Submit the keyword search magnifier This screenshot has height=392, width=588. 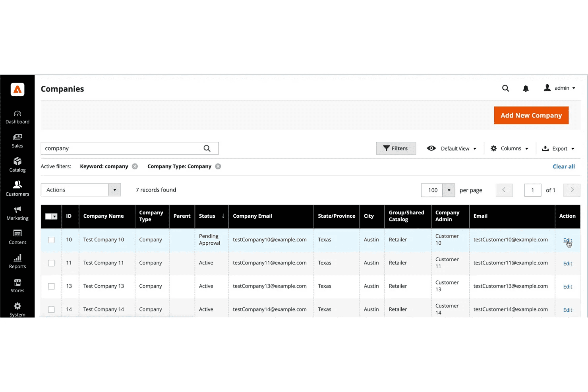tap(207, 148)
